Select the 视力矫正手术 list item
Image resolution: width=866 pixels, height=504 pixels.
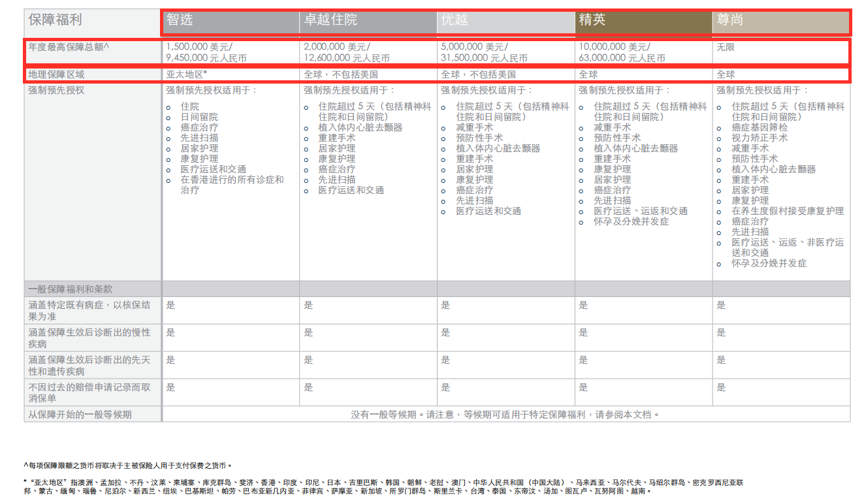click(760, 138)
